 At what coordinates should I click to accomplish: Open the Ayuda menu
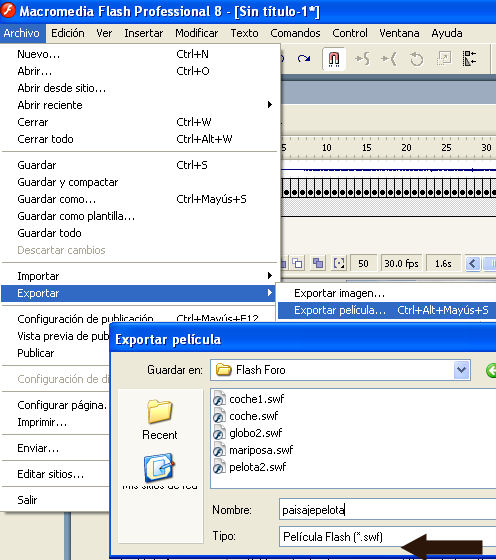[x=447, y=33]
